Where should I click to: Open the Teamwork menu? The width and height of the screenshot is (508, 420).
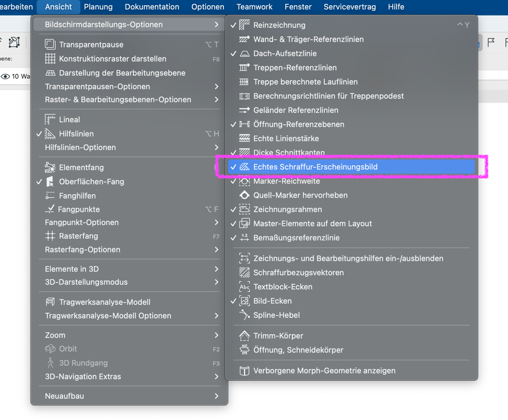pyautogui.click(x=254, y=7)
